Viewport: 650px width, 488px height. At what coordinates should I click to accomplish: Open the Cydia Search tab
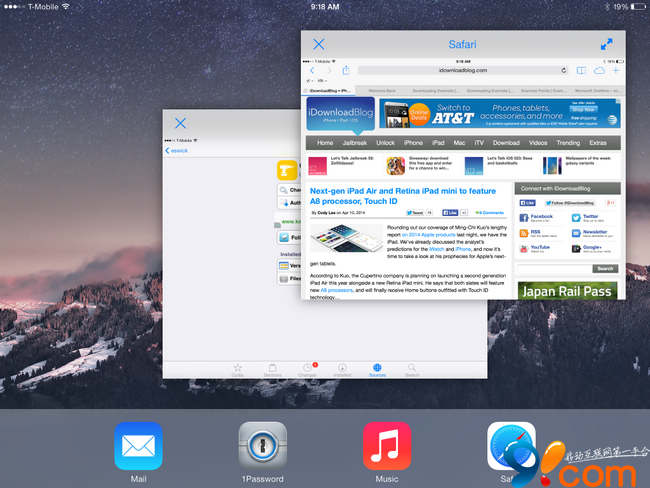411,368
